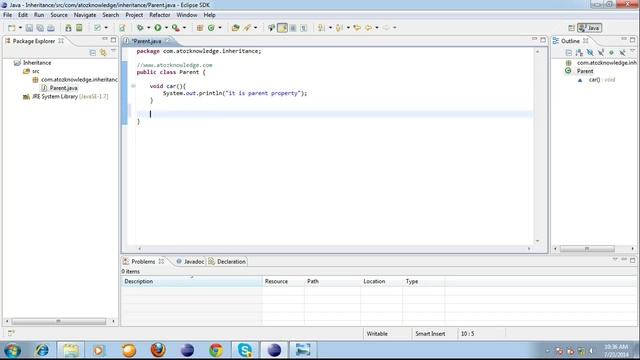The height and width of the screenshot is (360, 640).
Task: Open the Source menu
Action: click(x=59, y=15)
